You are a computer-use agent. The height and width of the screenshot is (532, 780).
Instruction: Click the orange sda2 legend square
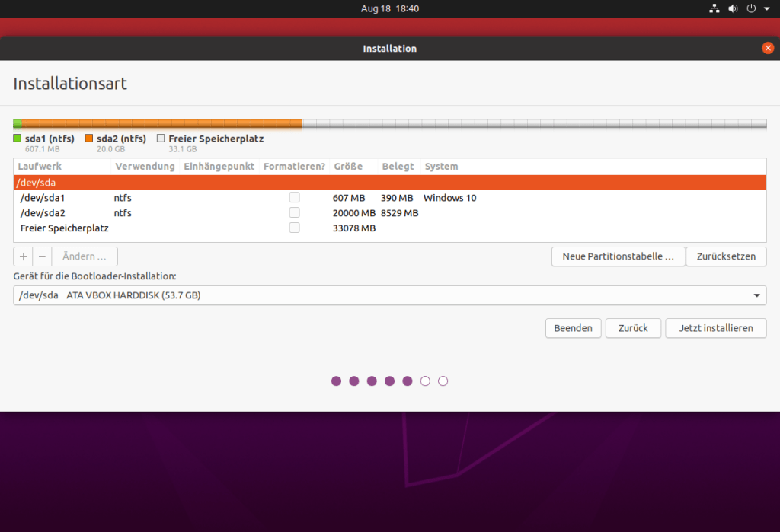(89, 139)
